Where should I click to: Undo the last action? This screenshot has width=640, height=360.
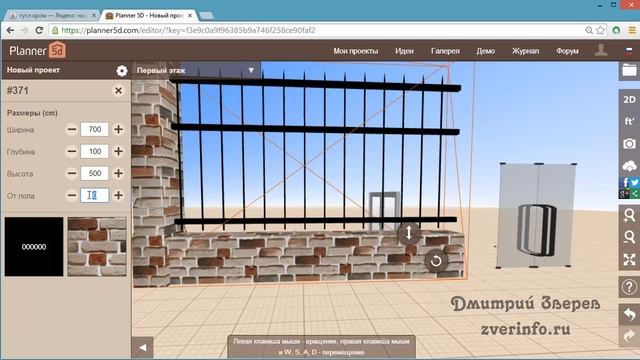pyautogui.click(x=629, y=314)
